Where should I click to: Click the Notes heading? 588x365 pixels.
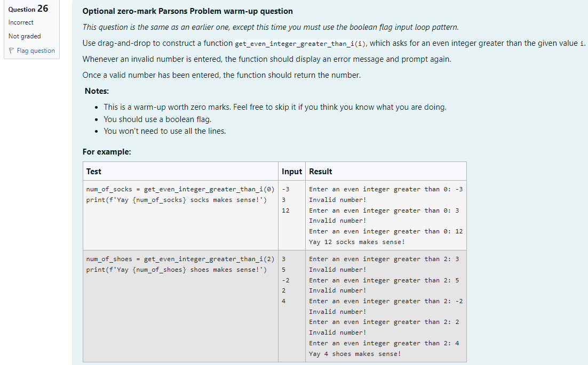(97, 91)
